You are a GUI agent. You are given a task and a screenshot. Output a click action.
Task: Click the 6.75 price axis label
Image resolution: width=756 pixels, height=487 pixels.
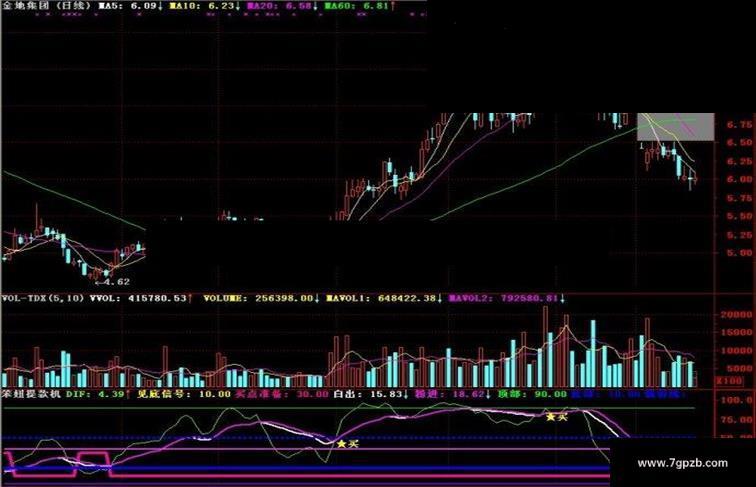[x=739, y=124]
